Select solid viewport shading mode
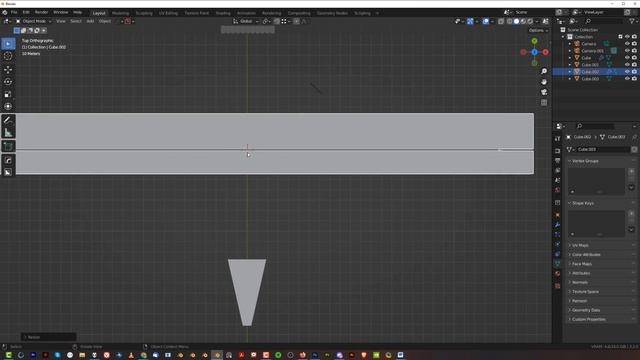Screen dimensions: 640x360 coord(516,21)
